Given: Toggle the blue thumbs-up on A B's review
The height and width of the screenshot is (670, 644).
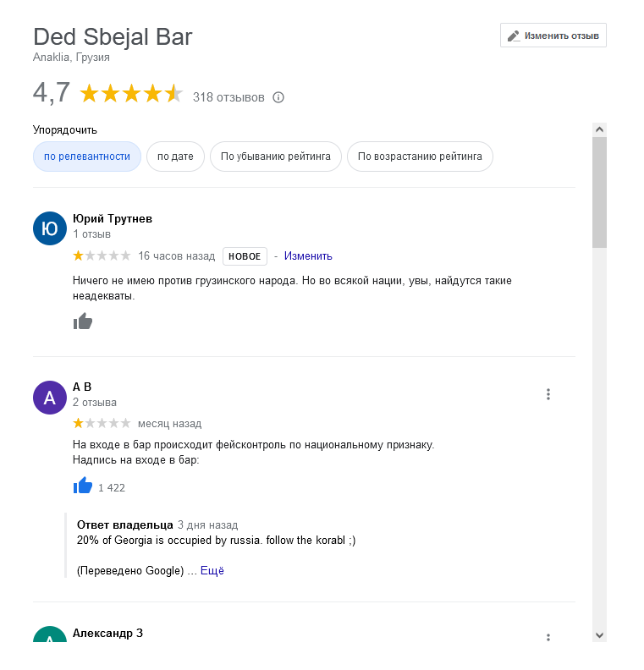Looking at the screenshot, I should click(82, 486).
